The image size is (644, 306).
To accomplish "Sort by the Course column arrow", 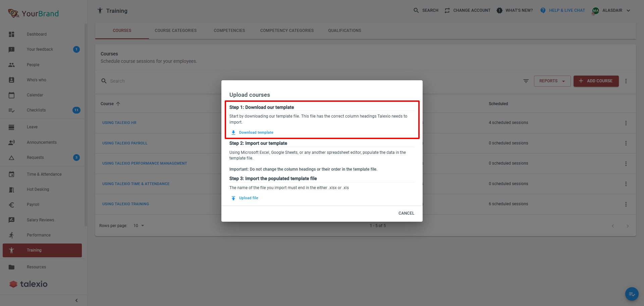I will 118,104.
